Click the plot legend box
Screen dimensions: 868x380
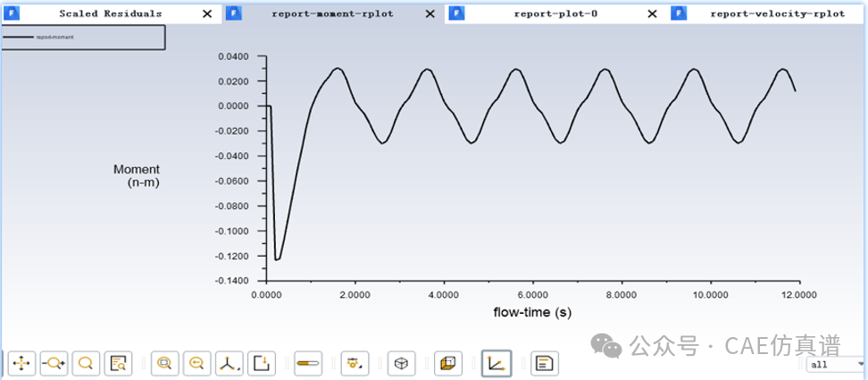pyautogui.click(x=85, y=38)
